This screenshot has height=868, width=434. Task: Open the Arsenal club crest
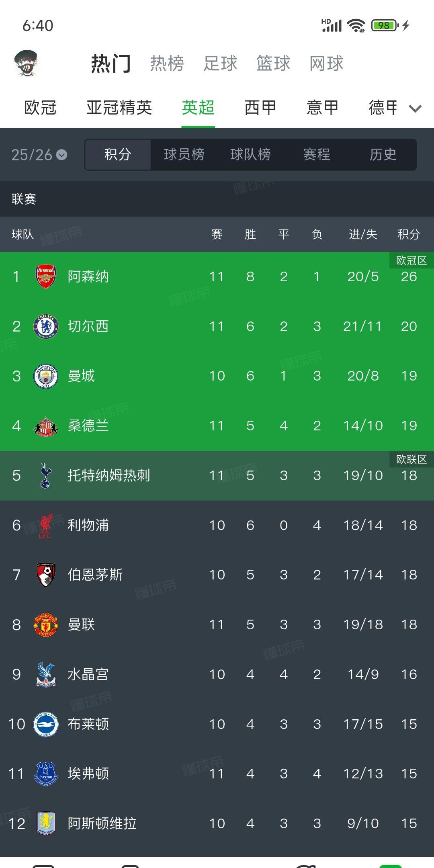click(x=46, y=276)
